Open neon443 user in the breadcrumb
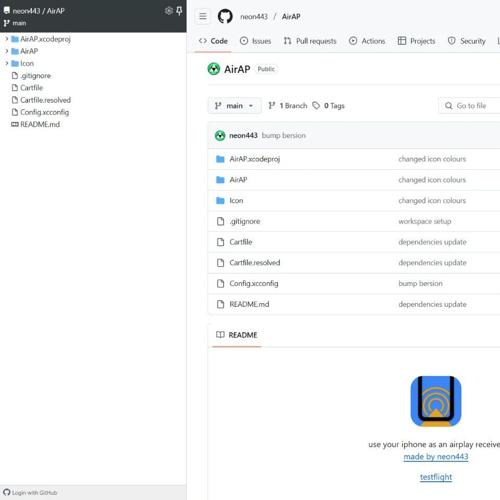The width and height of the screenshot is (500, 500). [x=254, y=17]
